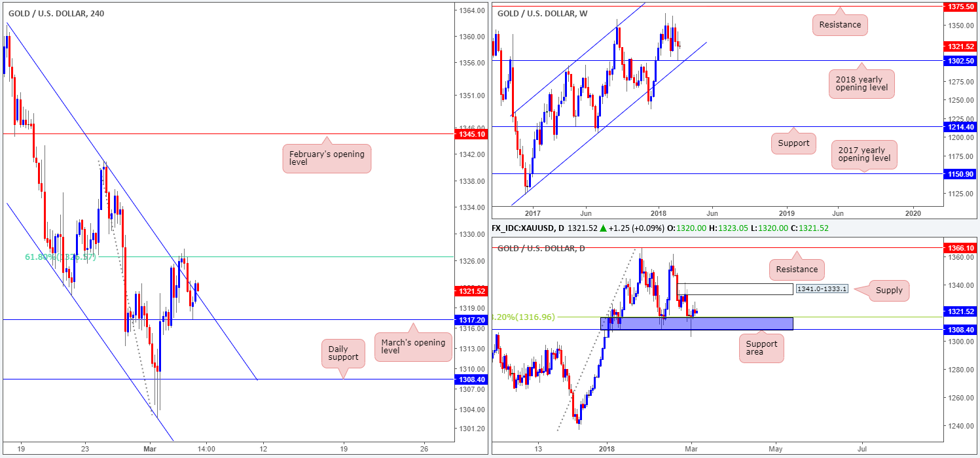Click the '14:00' time axis label
The height and width of the screenshot is (458, 980).
pyautogui.click(x=206, y=449)
